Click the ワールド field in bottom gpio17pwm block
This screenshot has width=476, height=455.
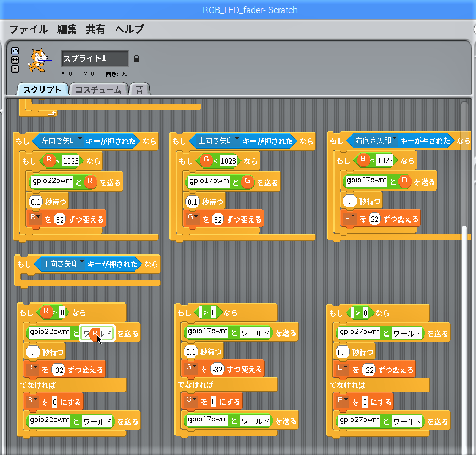click(255, 421)
